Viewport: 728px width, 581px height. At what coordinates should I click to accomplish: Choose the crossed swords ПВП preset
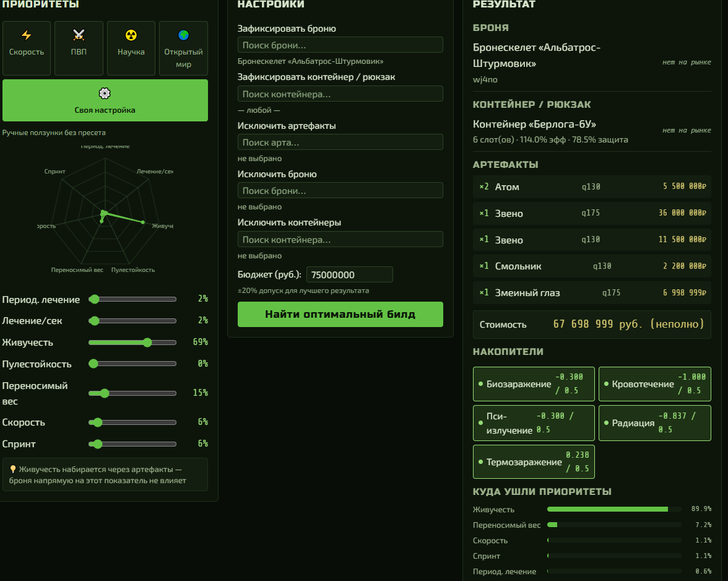tap(79, 48)
